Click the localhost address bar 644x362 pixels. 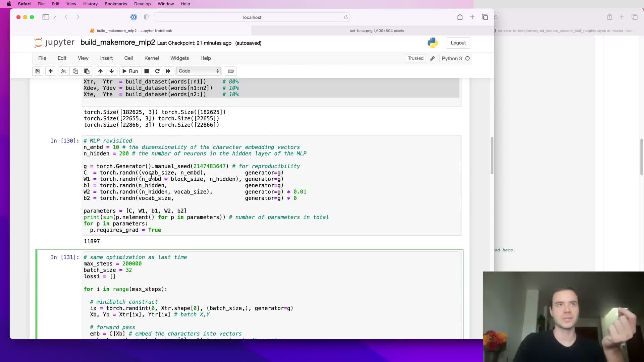pyautogui.click(x=252, y=17)
